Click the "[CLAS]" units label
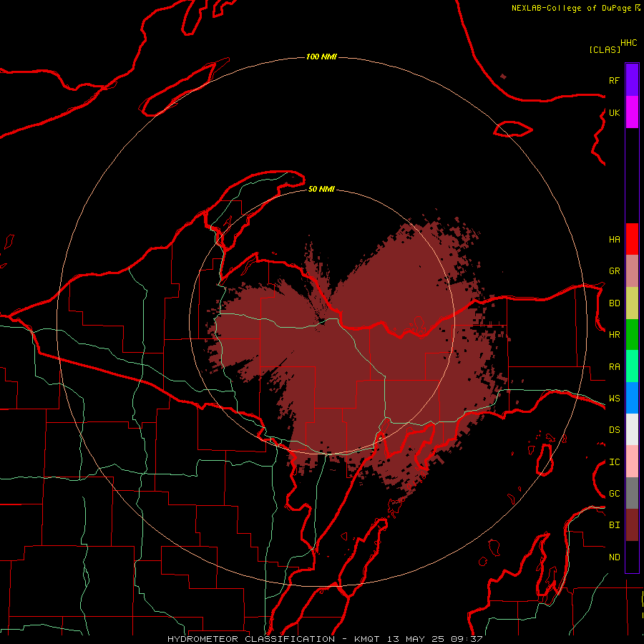Screen dimensions: 644x644 [x=605, y=49]
